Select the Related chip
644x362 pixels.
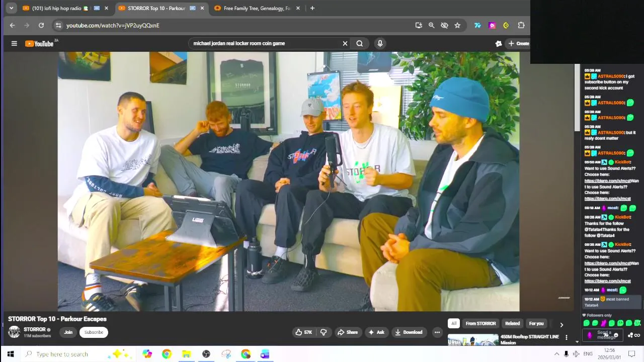click(512, 324)
